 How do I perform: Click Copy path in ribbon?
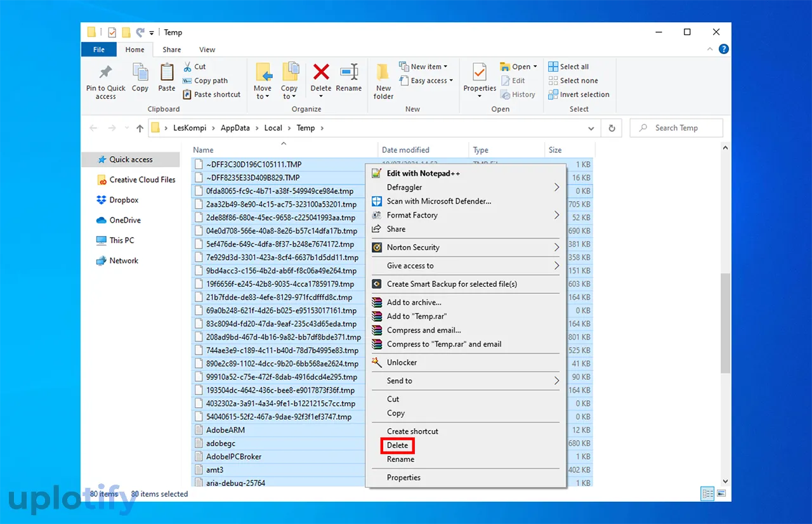pyautogui.click(x=205, y=81)
